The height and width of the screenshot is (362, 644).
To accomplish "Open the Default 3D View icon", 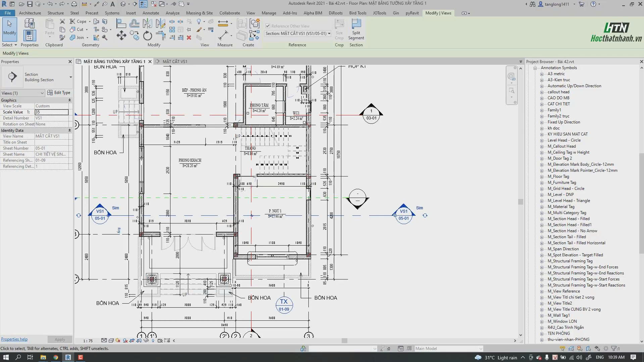I will coord(123,4).
